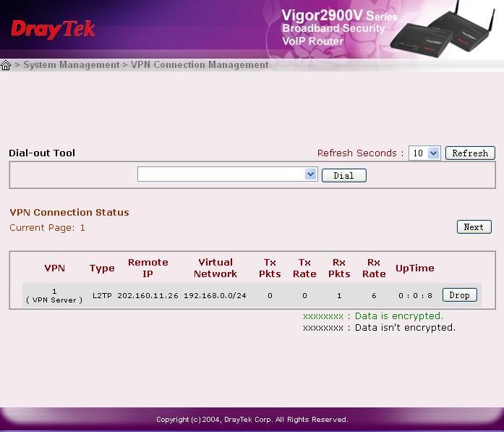Image resolution: width=504 pixels, height=432 pixels.
Task: Click 'Data is encrypted' legend text
Action: point(399,316)
